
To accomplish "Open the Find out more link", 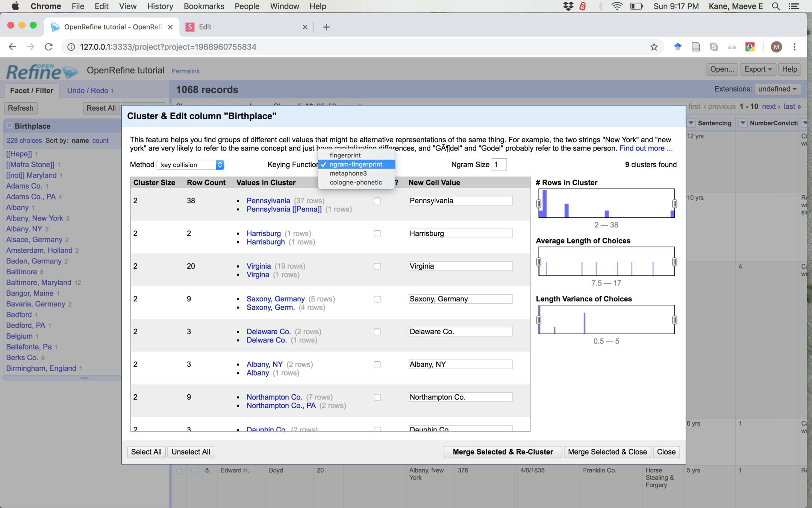I will point(645,148).
